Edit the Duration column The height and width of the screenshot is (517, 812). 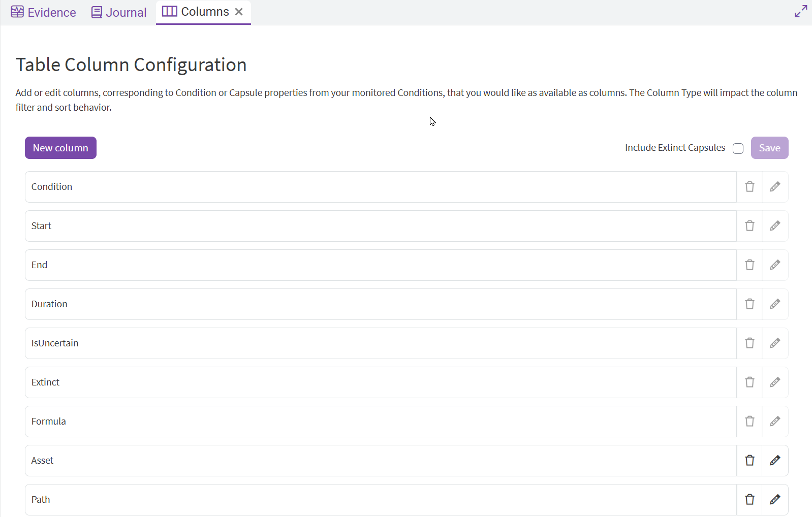[774, 304]
